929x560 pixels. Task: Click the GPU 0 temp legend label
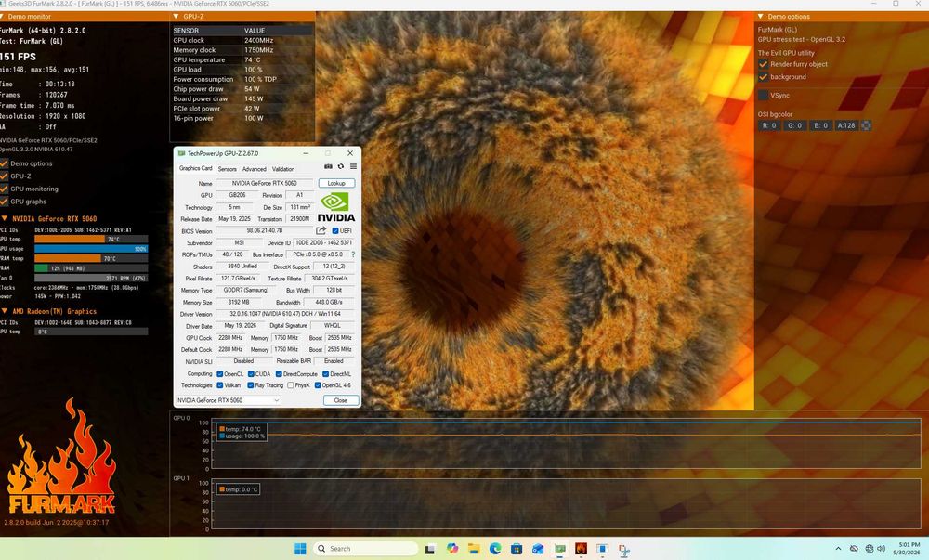pos(242,429)
